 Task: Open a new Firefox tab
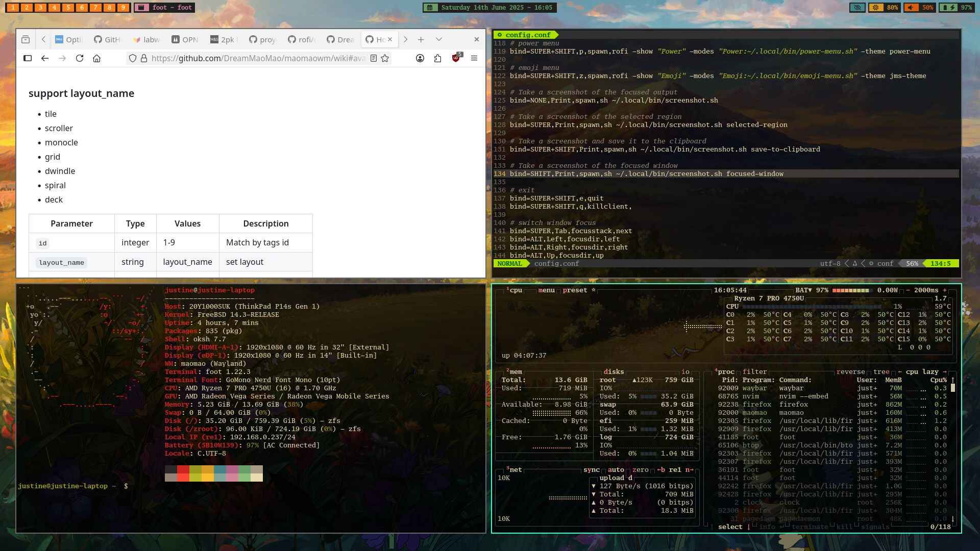click(421, 39)
